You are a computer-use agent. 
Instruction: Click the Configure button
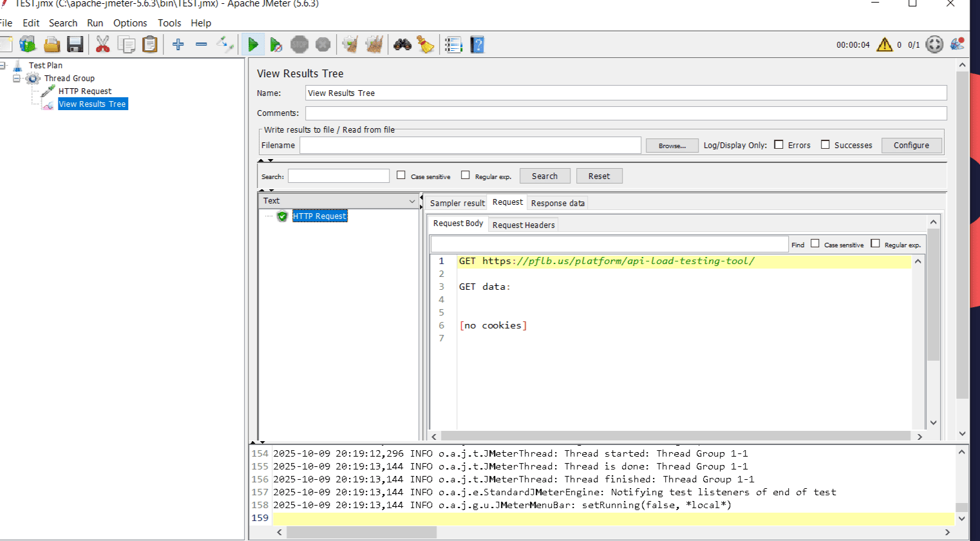(x=911, y=146)
